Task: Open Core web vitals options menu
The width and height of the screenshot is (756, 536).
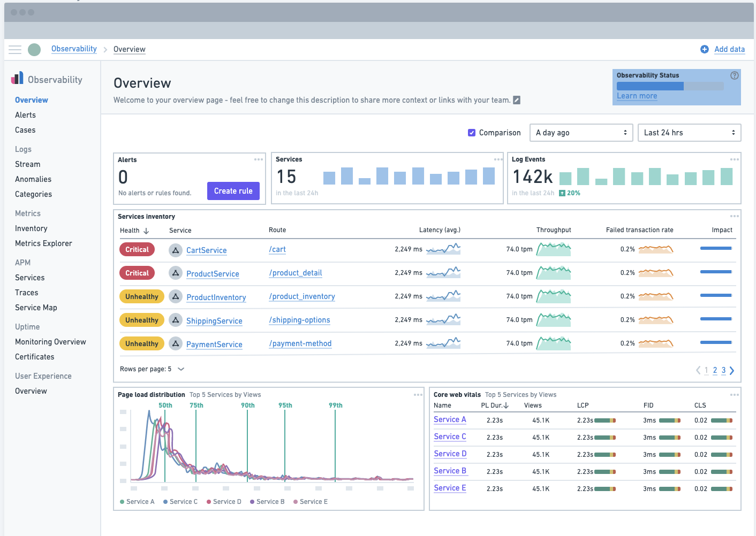Action: point(735,395)
